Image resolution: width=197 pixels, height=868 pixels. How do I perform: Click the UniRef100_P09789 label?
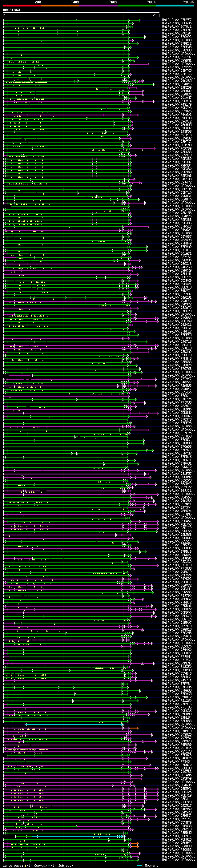pos(177,149)
